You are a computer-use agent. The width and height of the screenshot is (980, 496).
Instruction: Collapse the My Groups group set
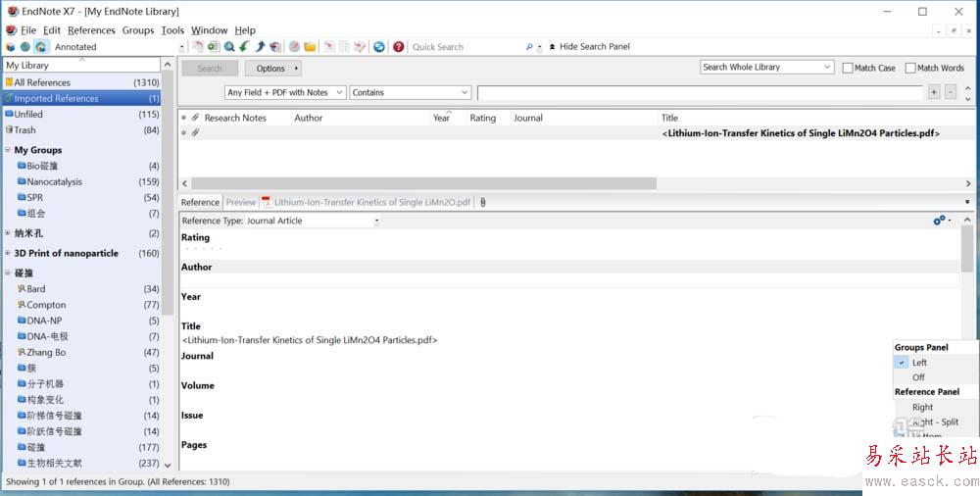coord(8,150)
